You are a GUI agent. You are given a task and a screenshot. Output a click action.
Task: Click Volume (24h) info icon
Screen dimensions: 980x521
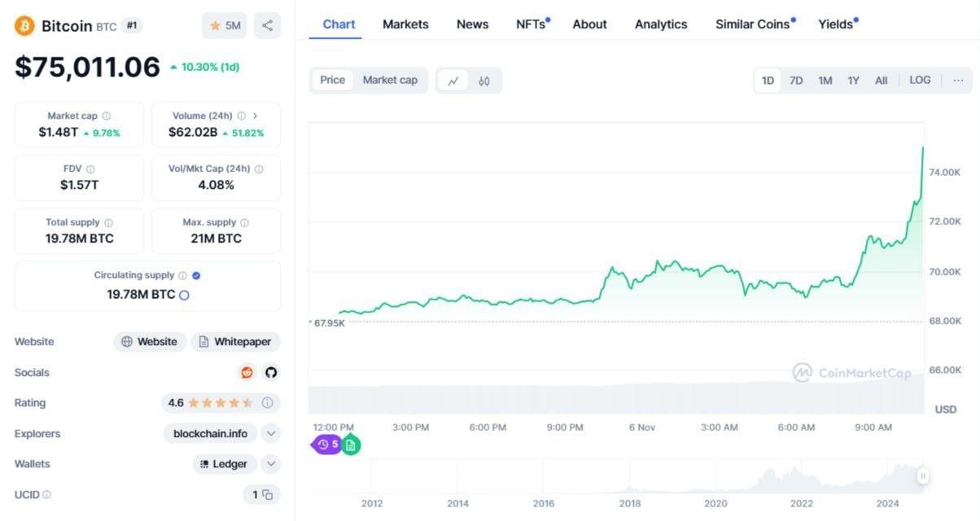[241, 116]
